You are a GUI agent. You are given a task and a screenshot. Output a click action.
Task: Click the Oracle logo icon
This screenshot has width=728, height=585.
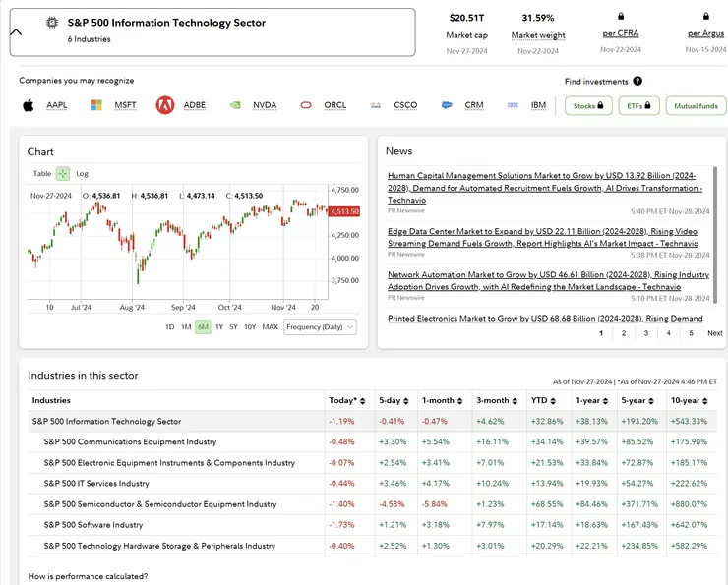click(306, 105)
